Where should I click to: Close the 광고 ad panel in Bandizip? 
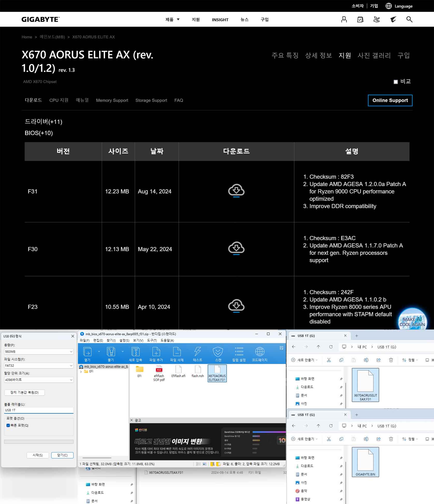click(x=132, y=420)
